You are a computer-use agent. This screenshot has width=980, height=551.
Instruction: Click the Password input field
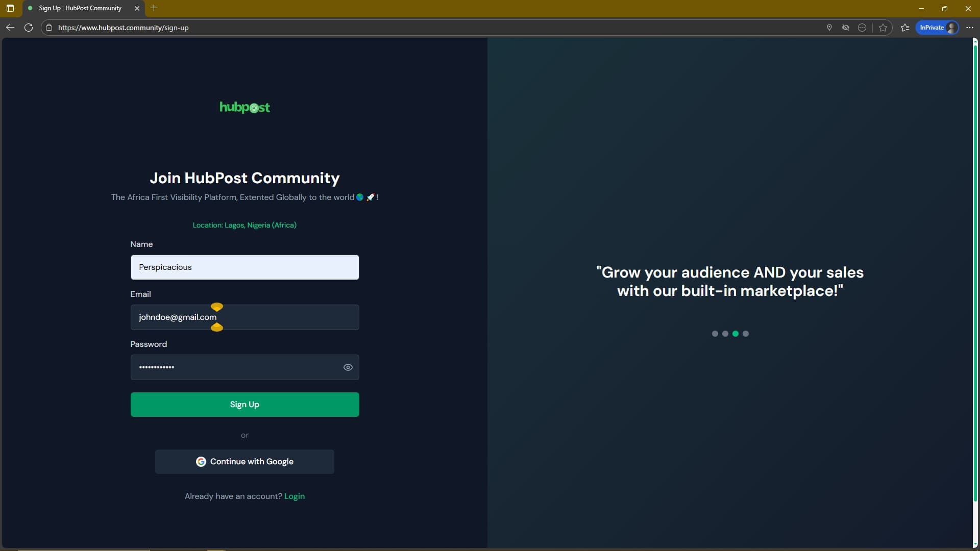(244, 367)
